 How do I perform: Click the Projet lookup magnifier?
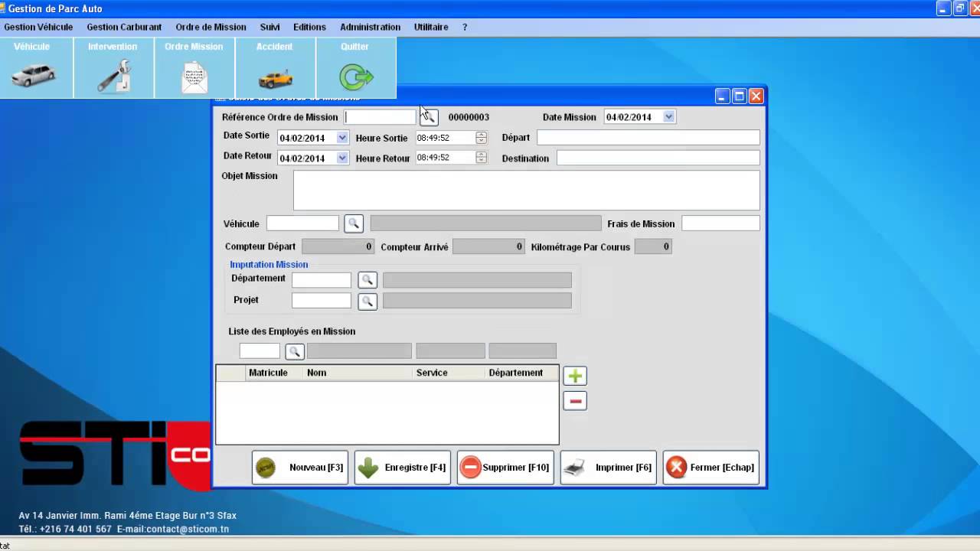point(367,302)
